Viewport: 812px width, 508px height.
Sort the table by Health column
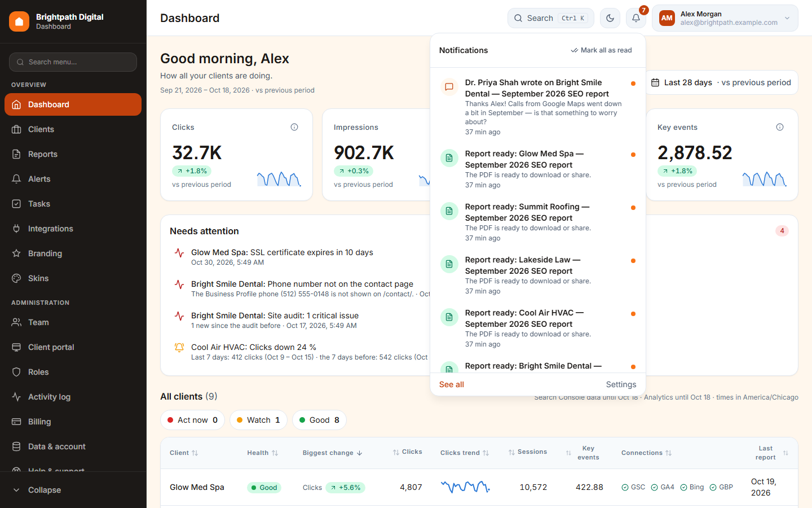[263, 453]
